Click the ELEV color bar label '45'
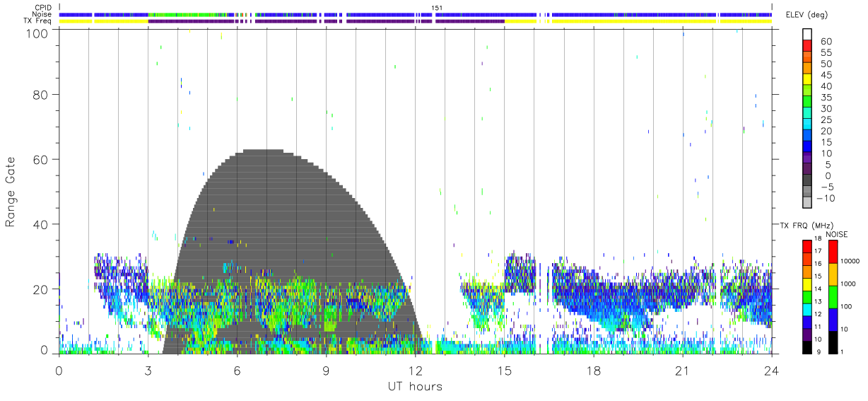Image resolution: width=868 pixels, height=401 pixels. tap(825, 75)
